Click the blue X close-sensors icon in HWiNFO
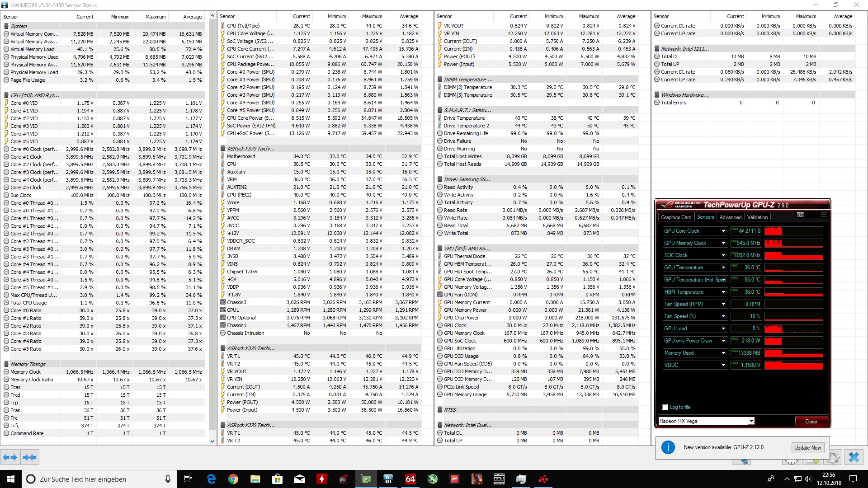The height and width of the screenshot is (488, 868). click(x=854, y=457)
